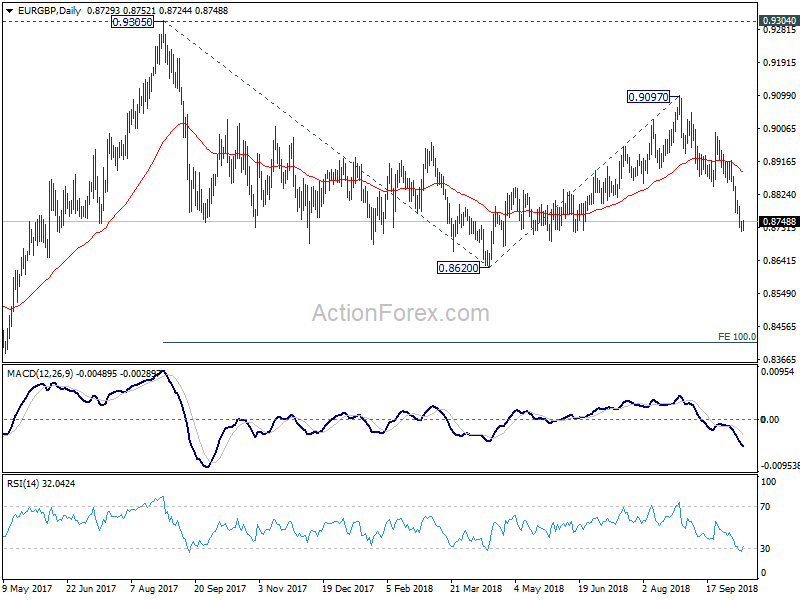800x600 pixels.
Task: Click the ActionForex.com watermark
Action: pos(401,313)
